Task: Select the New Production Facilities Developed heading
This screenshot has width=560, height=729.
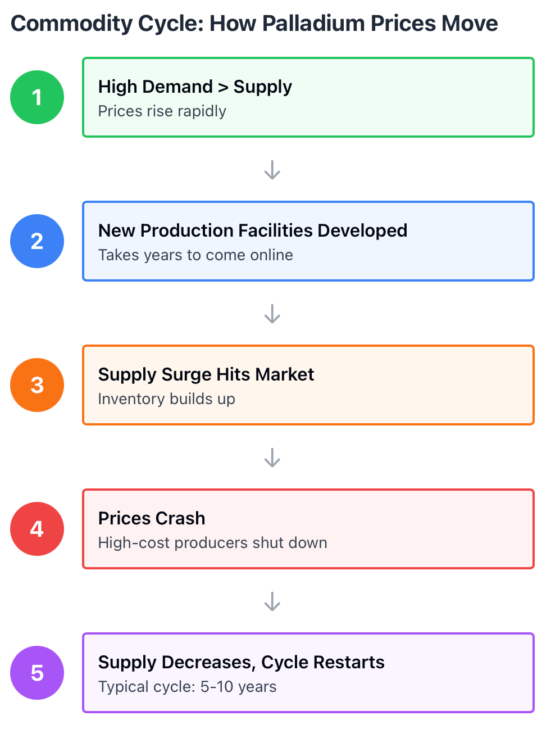Action: [253, 230]
